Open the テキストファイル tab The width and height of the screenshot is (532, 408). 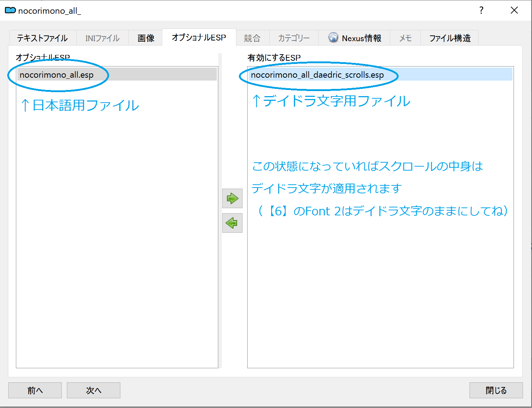pos(42,38)
